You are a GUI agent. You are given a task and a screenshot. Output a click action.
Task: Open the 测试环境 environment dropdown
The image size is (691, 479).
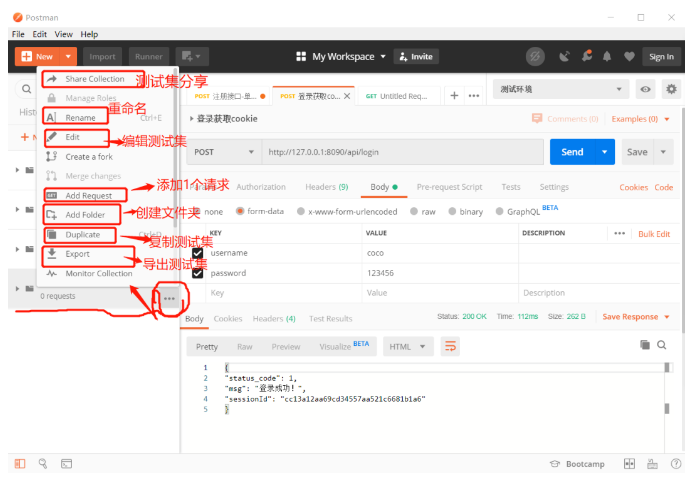coord(561,89)
